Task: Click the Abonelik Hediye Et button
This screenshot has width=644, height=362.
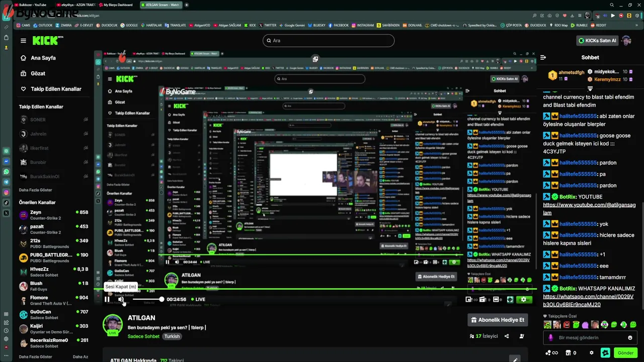Action: (498, 320)
